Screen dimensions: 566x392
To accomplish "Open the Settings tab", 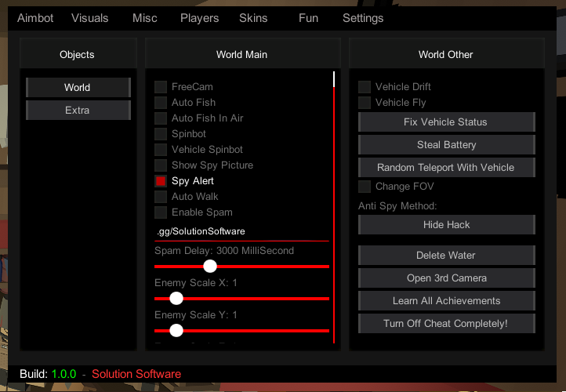I will [363, 18].
